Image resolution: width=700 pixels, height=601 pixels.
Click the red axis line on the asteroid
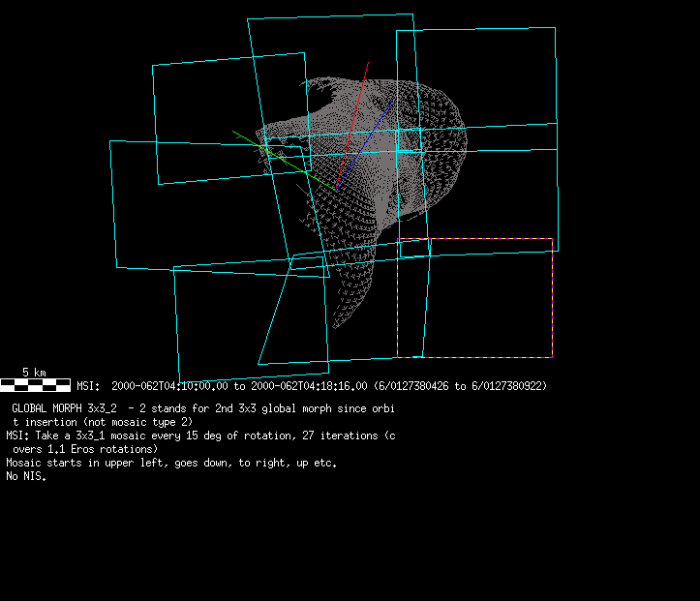click(x=352, y=126)
